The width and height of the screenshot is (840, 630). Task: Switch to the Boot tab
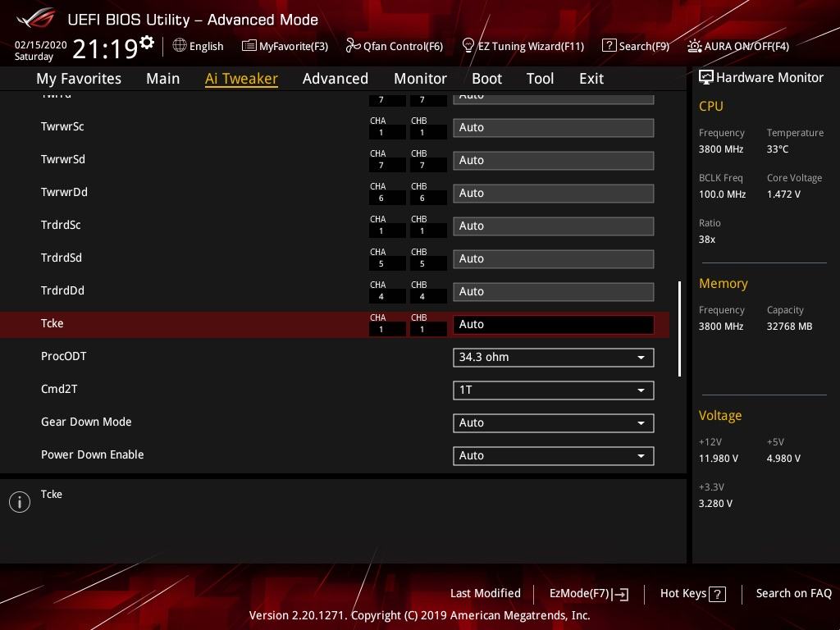pyautogui.click(x=487, y=79)
